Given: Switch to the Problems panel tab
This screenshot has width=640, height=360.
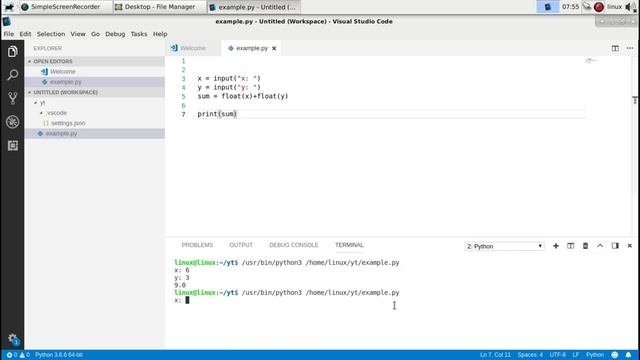Looking at the screenshot, I should click(197, 245).
